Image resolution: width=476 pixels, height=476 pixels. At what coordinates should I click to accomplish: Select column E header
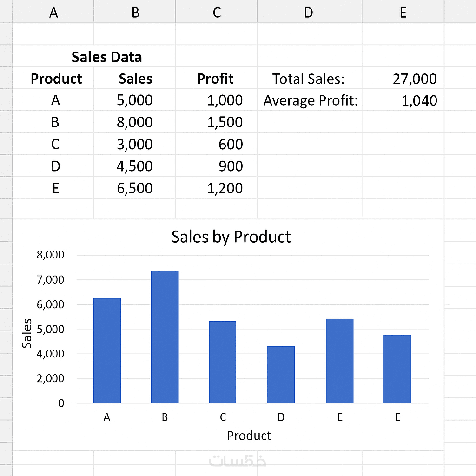(x=403, y=13)
